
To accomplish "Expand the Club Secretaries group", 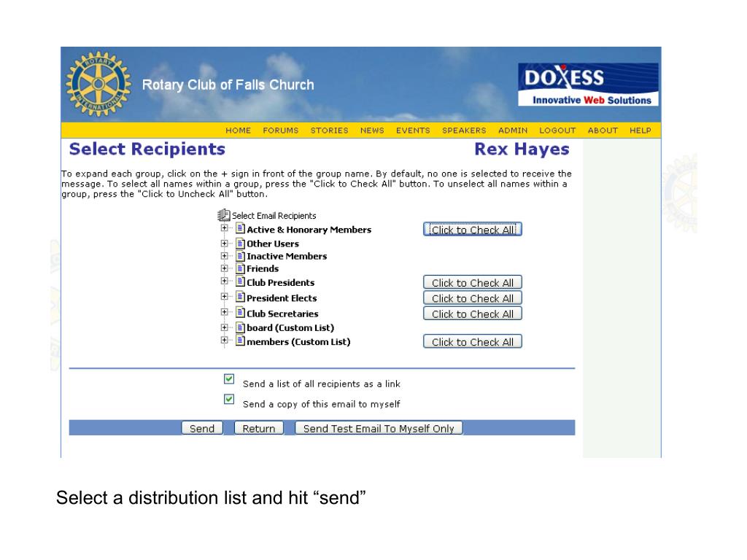I will [x=225, y=312].
